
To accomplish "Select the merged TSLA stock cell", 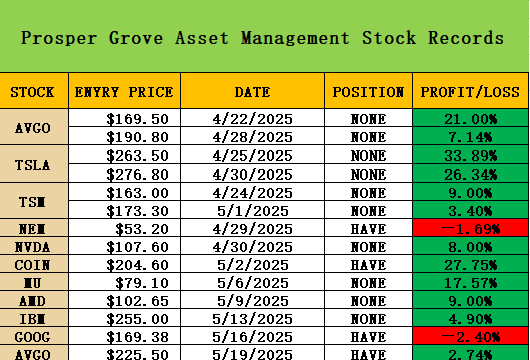I will point(34,164).
